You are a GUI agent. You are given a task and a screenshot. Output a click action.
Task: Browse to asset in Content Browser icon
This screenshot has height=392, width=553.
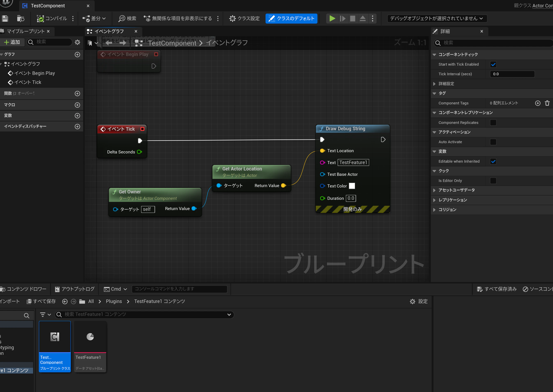(21, 18)
